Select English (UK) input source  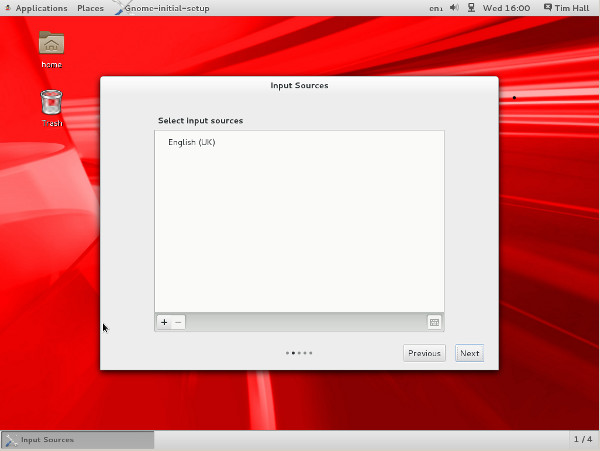tap(299, 142)
